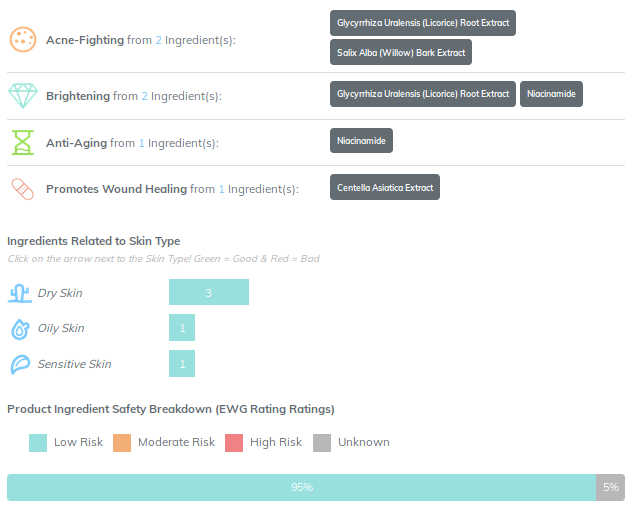Click the Wound Healing bandage icon
This screenshot has height=508, width=635.
pyautogui.click(x=22, y=188)
